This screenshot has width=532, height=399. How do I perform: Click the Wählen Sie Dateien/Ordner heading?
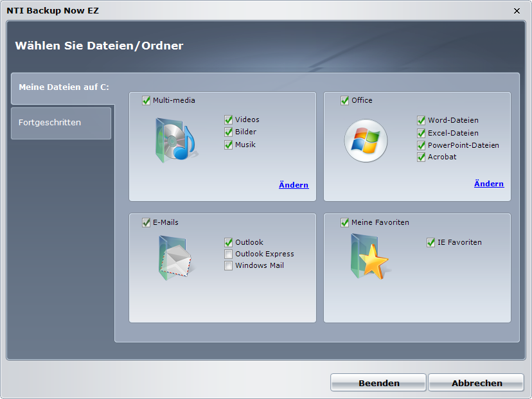point(99,46)
